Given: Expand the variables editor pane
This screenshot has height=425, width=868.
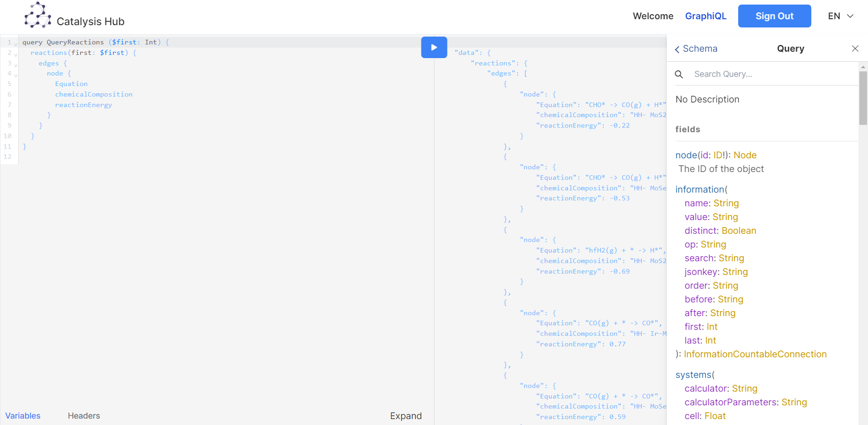Looking at the screenshot, I should coord(405,415).
